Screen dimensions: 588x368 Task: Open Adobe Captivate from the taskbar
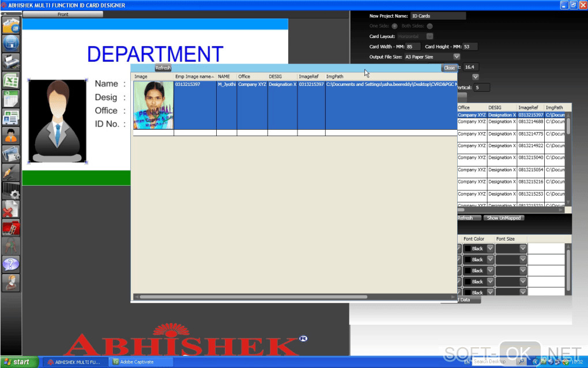tap(141, 362)
